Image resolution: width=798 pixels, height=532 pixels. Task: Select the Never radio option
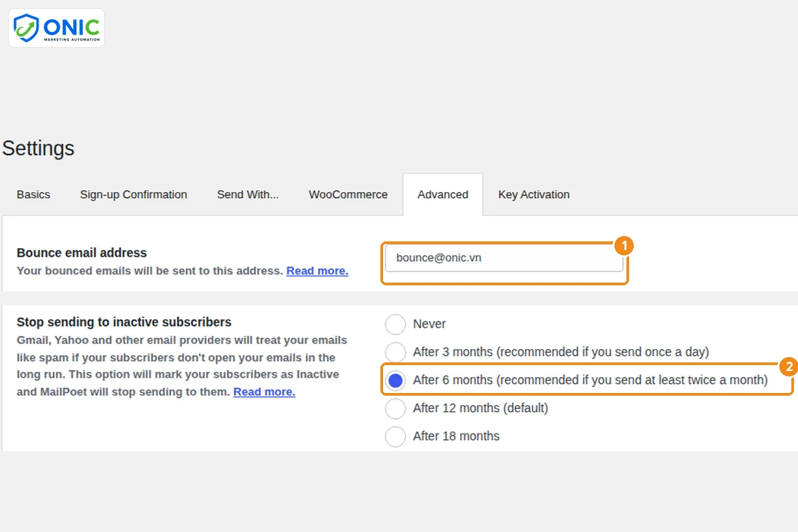click(395, 325)
